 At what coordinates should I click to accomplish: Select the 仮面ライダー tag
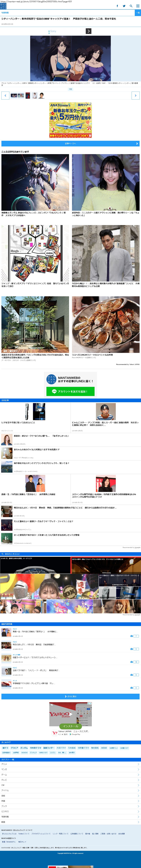click(x=49, y=748)
